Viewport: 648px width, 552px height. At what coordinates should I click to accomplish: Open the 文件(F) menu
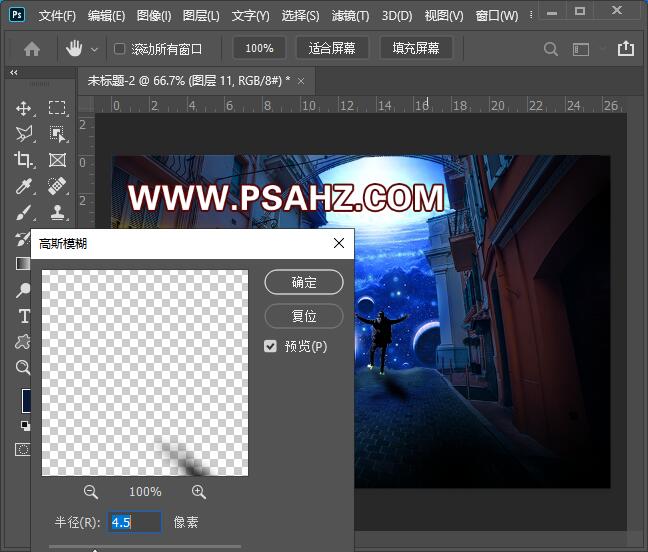point(57,16)
